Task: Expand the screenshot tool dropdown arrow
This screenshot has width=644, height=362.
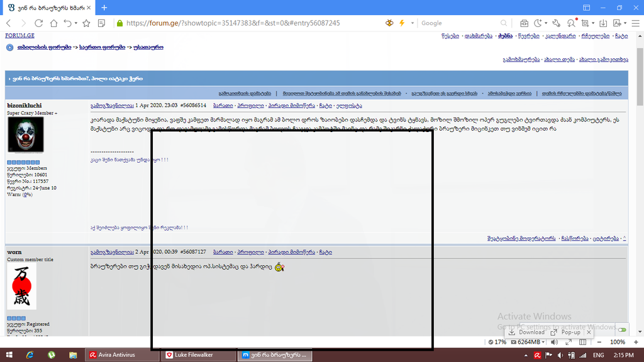Action: 593,23
